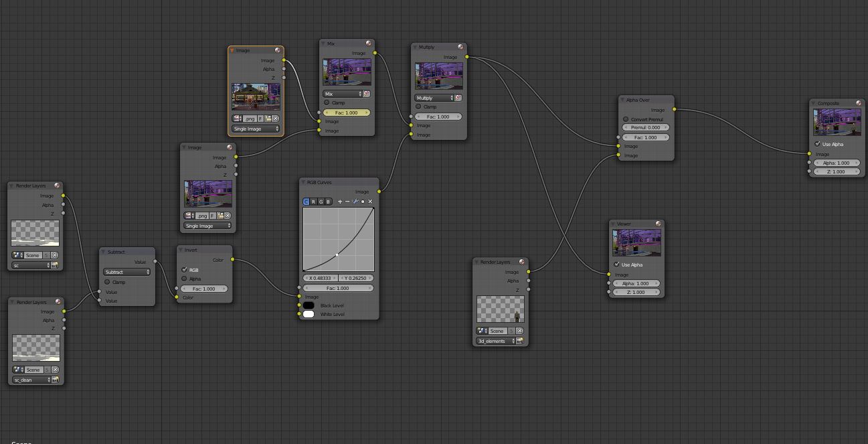Browse image datablock icon on selected Image node
Image resolution: width=868 pixels, height=444 pixels.
click(238, 119)
